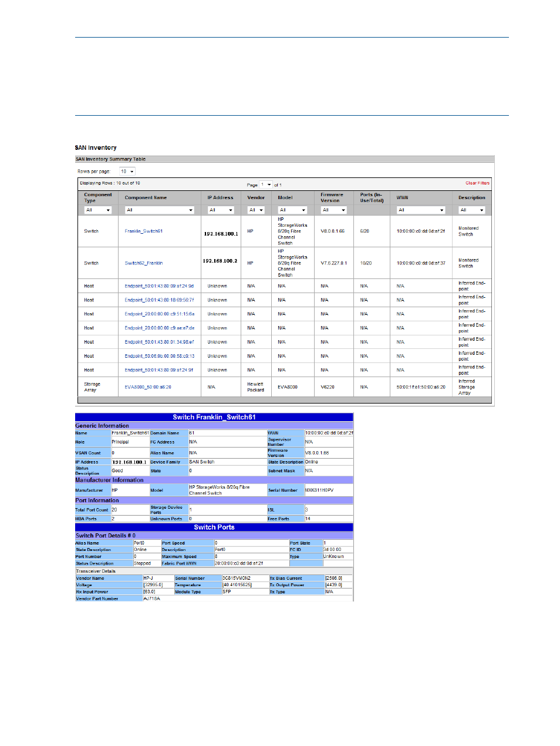Click the Component Name column header

point(146,198)
